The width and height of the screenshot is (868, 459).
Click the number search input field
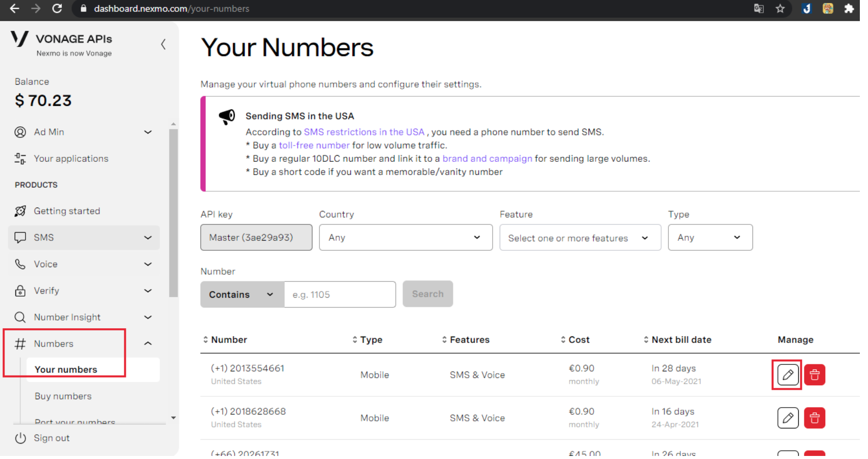pyautogui.click(x=340, y=295)
